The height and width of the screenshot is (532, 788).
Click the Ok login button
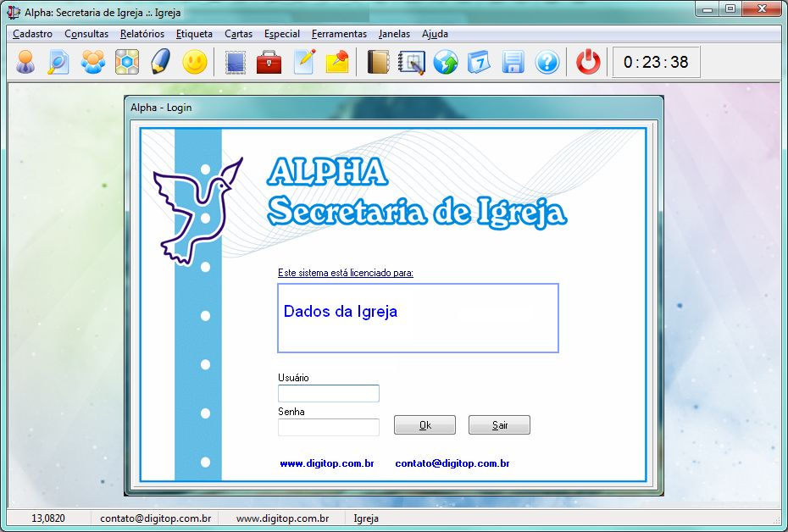(425, 425)
